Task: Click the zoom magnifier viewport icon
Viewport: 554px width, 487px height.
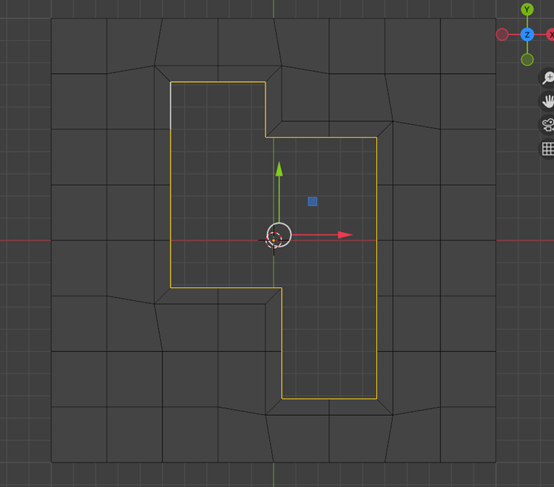Action: (547, 77)
